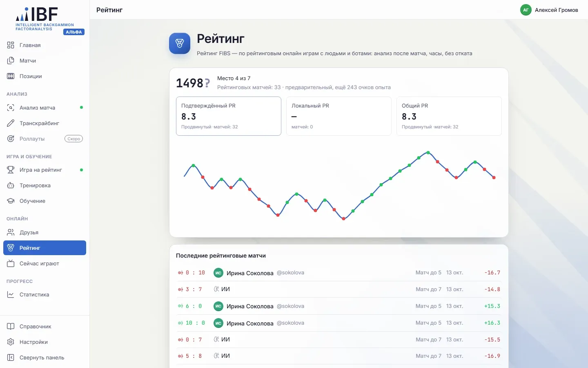Switch to the Локальный PR card
This screenshot has height=368, width=588.
click(x=339, y=116)
